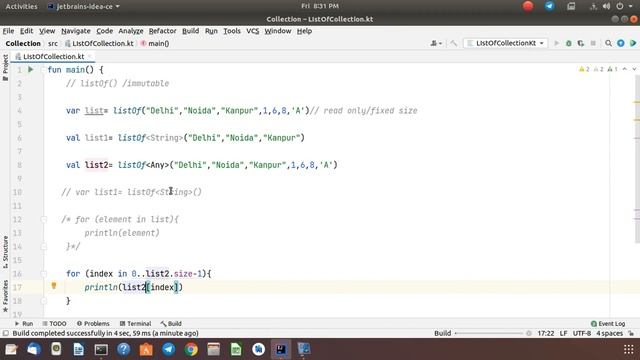Collapse the block comment fold on line 12
Viewport: 640px width, 360px height.
click(x=43, y=220)
